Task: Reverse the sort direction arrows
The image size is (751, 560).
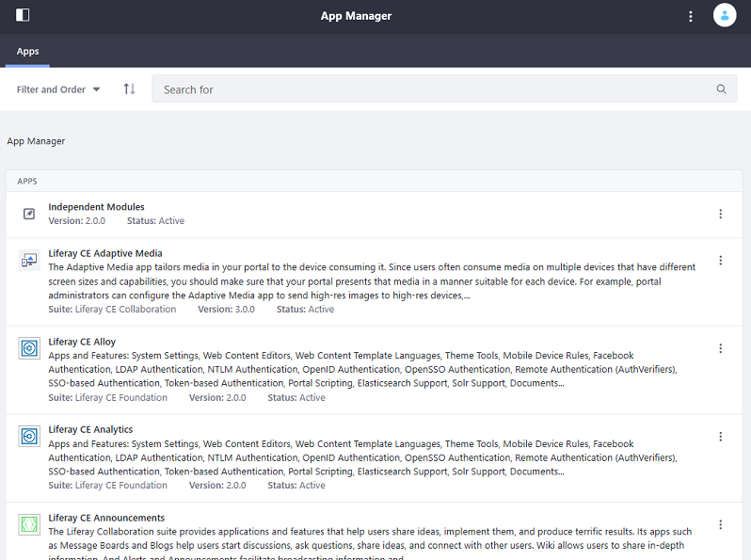Action: coord(129,89)
